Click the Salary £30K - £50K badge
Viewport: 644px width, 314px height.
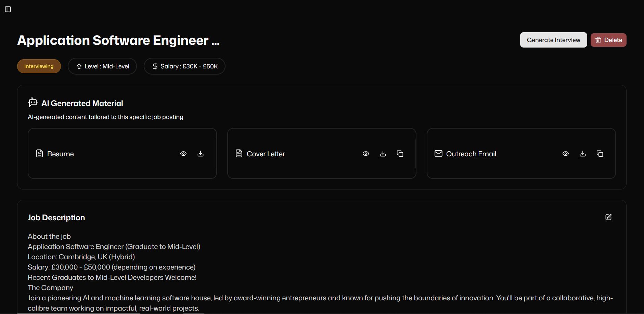[184, 66]
